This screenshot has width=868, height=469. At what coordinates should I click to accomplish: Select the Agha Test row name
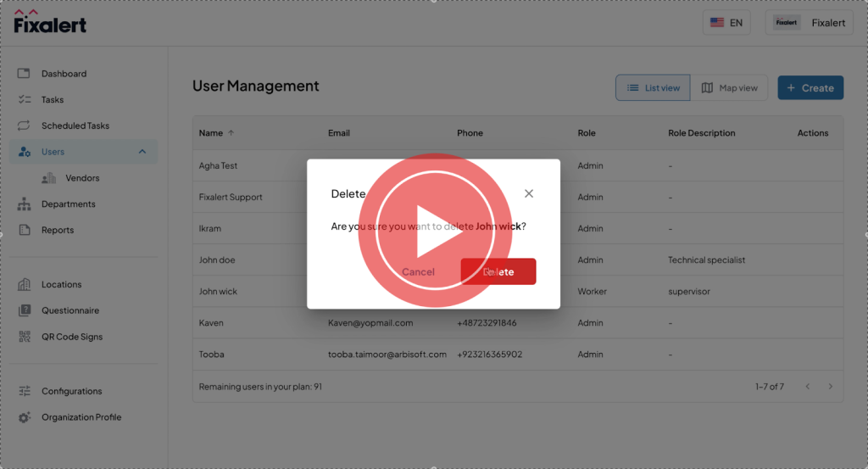pos(218,165)
